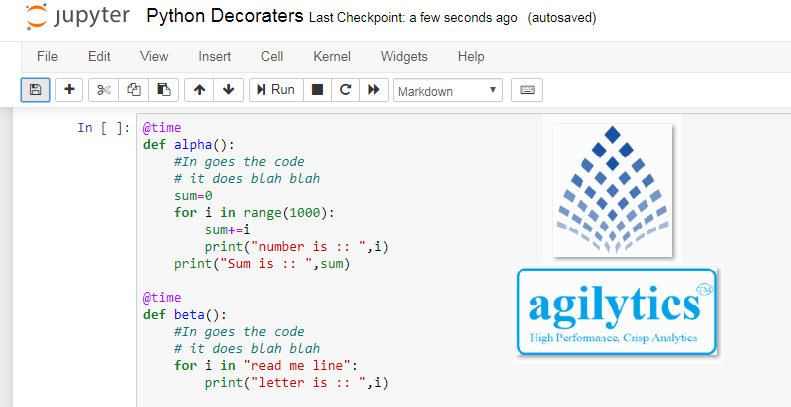Interrupt the kernel with stop icon

point(317,90)
